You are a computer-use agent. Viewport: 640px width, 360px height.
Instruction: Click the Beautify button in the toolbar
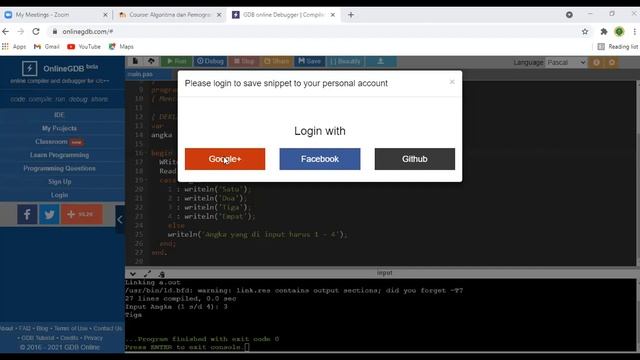tap(345, 61)
